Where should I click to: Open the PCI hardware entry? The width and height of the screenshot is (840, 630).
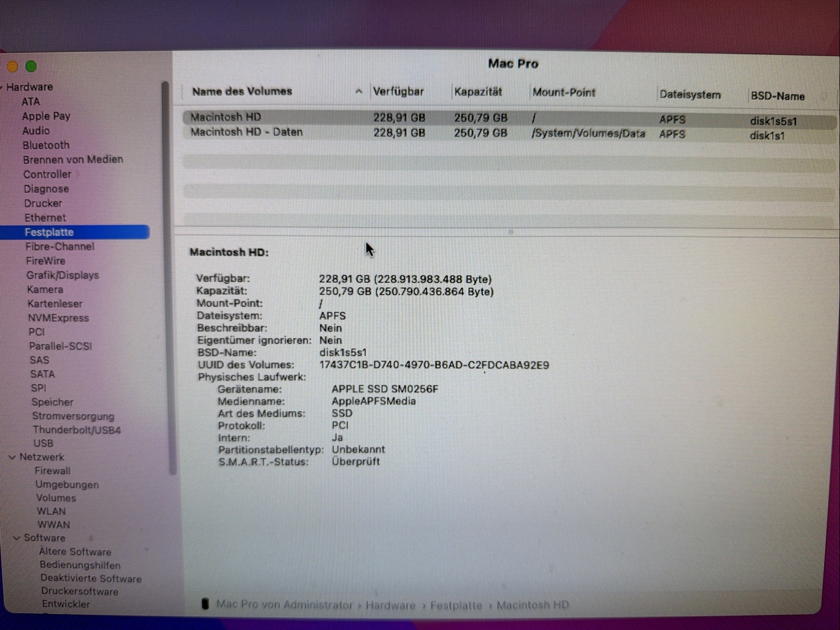37,332
